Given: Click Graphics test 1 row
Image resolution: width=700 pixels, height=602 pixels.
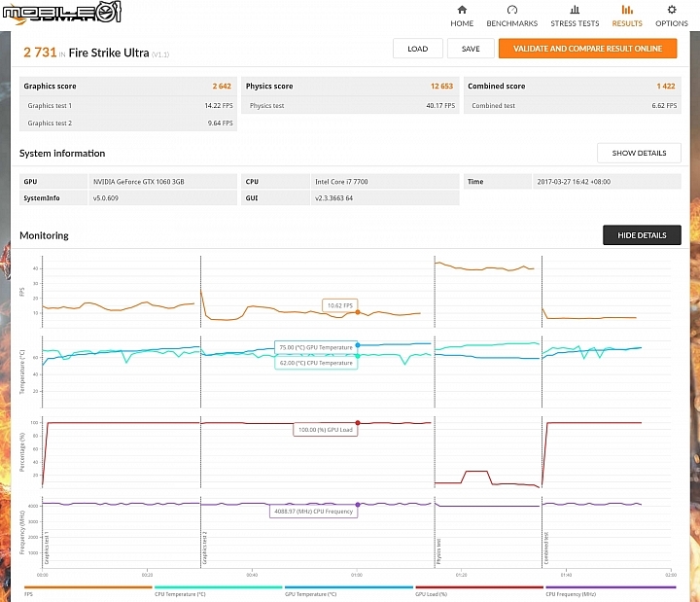Looking at the screenshot, I should 128,105.
